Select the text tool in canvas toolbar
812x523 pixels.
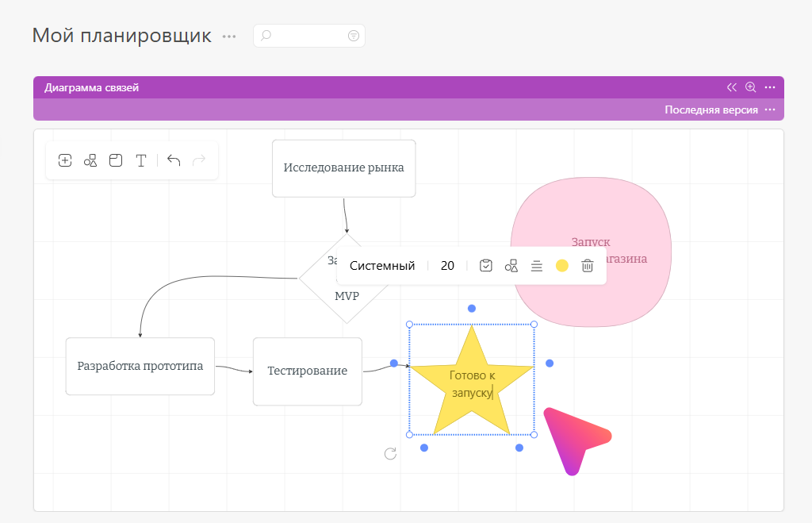[141, 160]
